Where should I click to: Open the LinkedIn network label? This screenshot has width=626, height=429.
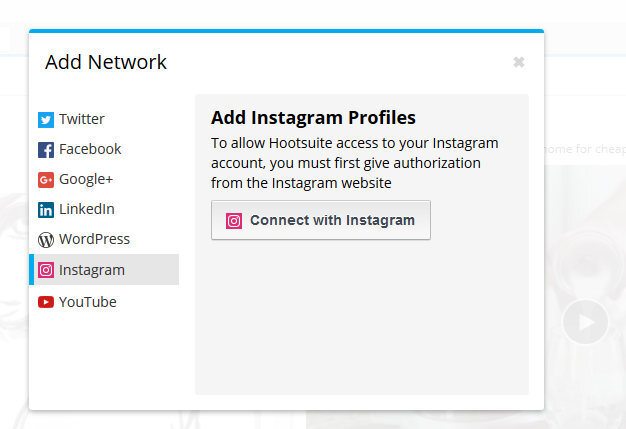tap(87, 209)
